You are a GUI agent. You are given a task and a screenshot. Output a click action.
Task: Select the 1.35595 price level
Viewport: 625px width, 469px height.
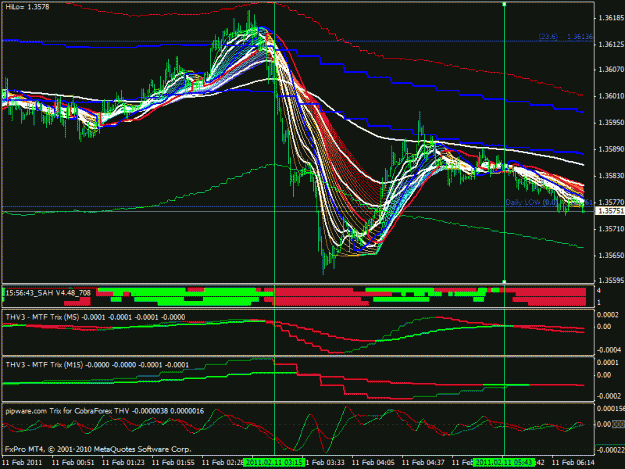point(611,281)
